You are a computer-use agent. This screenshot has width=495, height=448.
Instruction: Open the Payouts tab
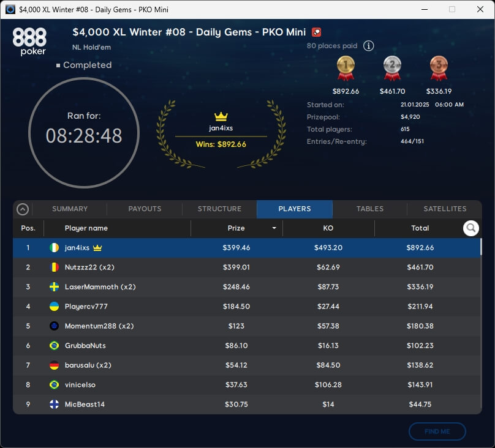[145, 209]
